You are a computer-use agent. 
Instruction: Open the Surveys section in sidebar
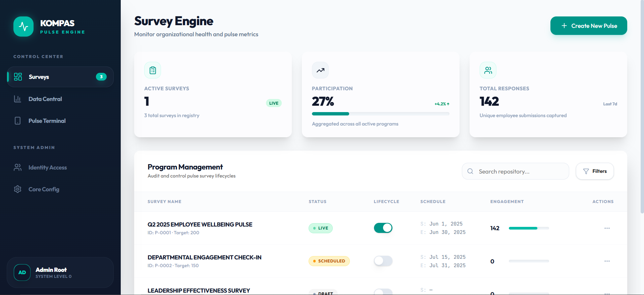(x=60, y=77)
